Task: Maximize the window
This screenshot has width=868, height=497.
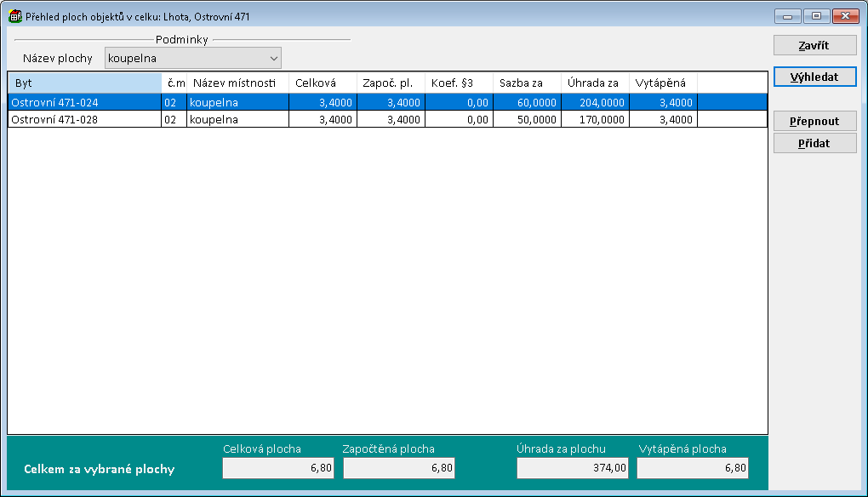Action: (815, 16)
